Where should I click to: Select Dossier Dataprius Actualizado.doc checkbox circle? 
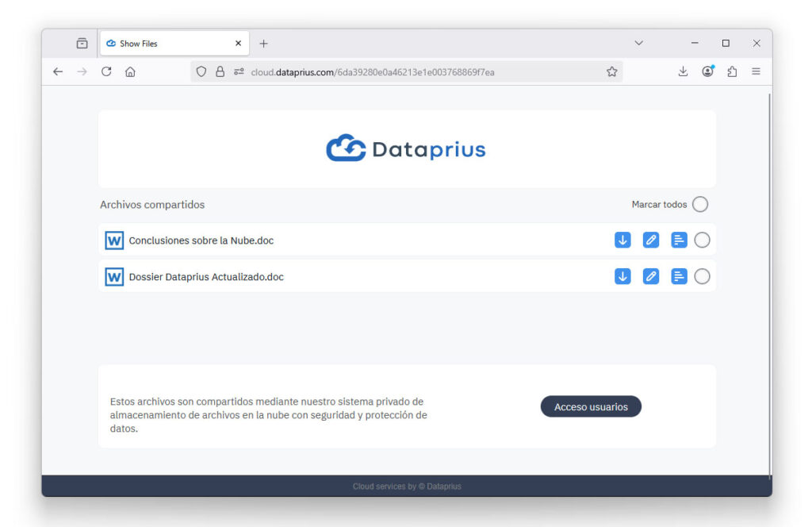pos(703,276)
